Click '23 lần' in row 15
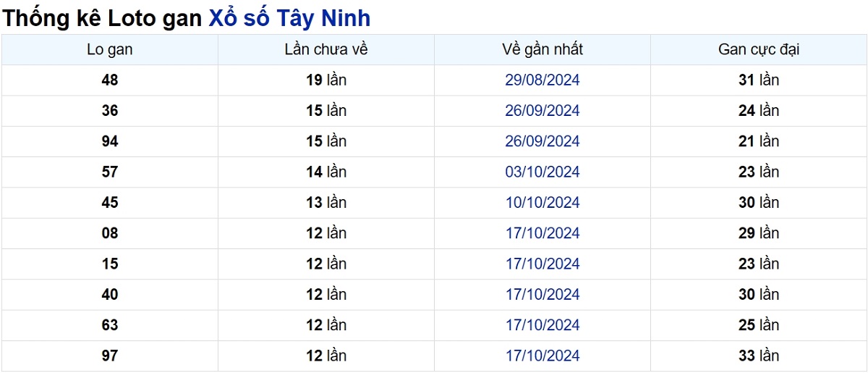This screenshot has height=373, width=868. 759,264
